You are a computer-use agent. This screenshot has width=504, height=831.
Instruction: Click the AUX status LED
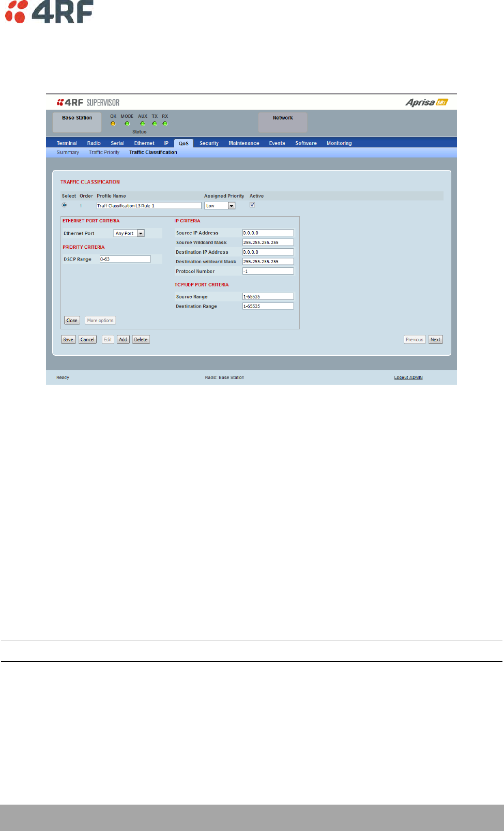click(x=143, y=124)
